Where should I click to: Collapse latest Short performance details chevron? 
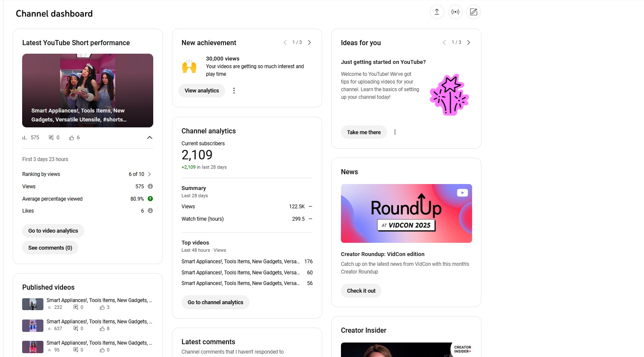(150, 138)
